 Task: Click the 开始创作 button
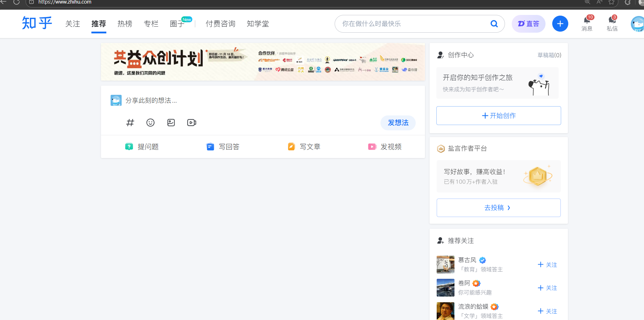coord(499,116)
